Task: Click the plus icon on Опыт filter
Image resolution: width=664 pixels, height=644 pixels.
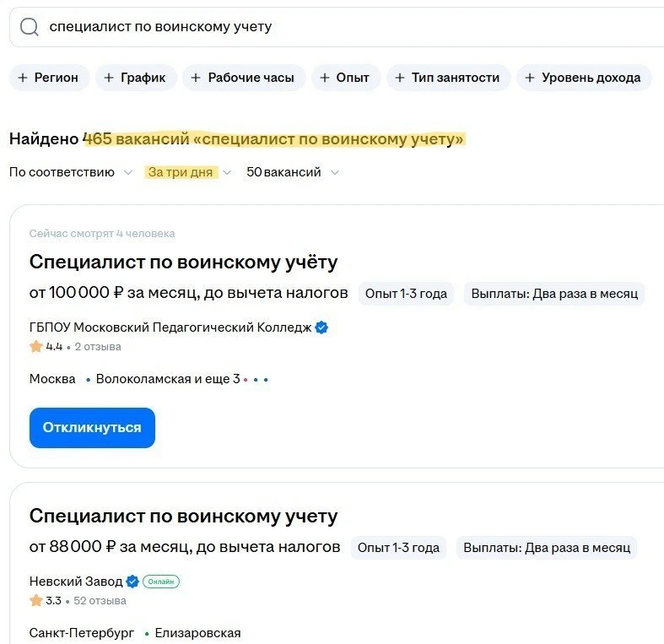Action: coord(324,78)
